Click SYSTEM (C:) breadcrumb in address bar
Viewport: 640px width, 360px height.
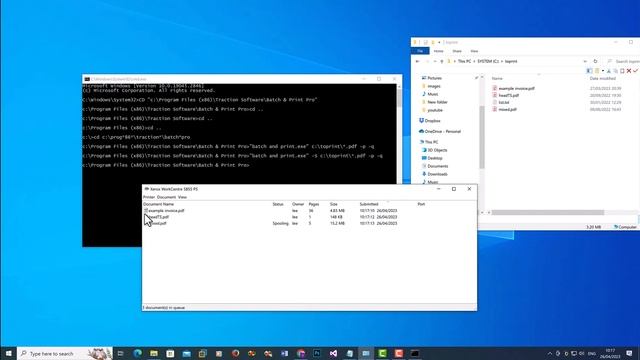pyautogui.click(x=488, y=61)
